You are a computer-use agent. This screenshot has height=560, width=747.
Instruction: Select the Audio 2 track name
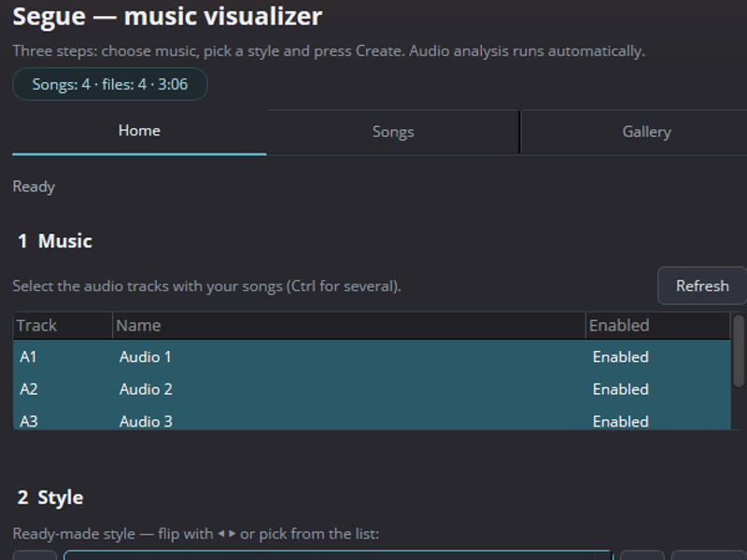pyautogui.click(x=146, y=389)
